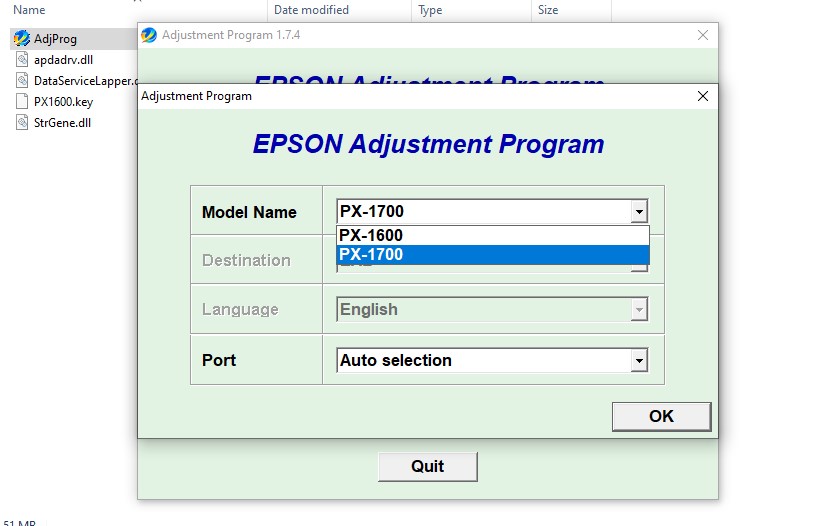
Task: Click the Quit button in the main window
Action: [428, 466]
